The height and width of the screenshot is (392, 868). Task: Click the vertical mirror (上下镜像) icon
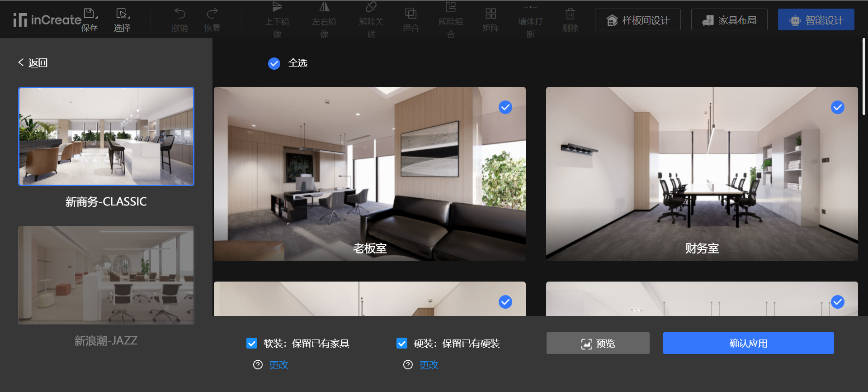tap(277, 7)
